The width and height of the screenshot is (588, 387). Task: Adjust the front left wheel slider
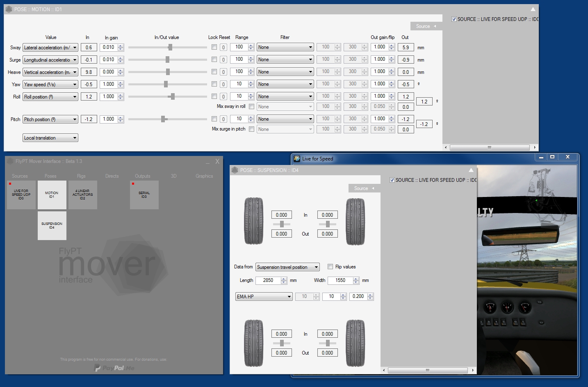click(282, 224)
